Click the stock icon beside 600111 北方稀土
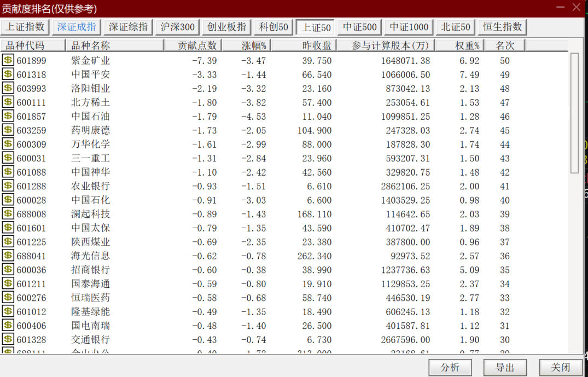The image size is (588, 377). point(8,102)
